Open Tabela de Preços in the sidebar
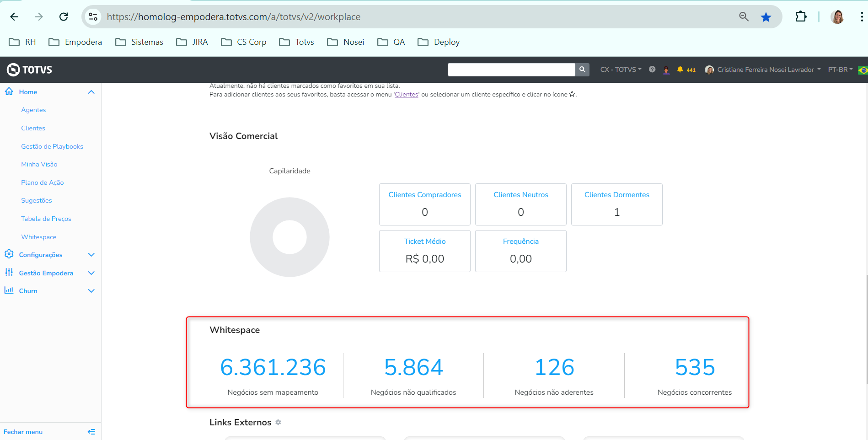Image resolution: width=868 pixels, height=440 pixels. 46,219
